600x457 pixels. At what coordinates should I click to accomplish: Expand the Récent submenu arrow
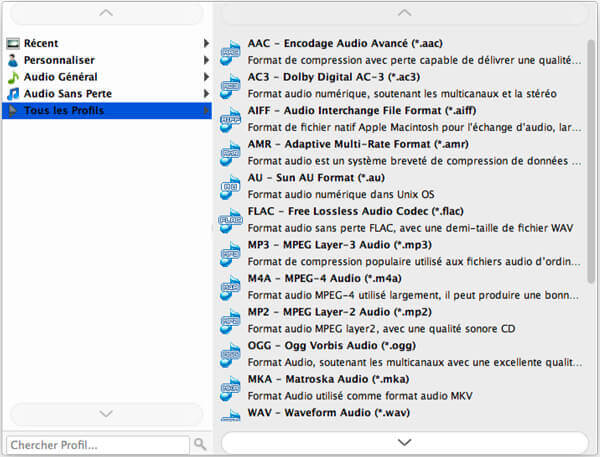pos(206,44)
